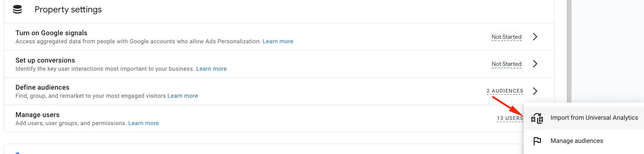Select the Manage users heading
The width and height of the screenshot is (644, 154).
click(x=38, y=115)
